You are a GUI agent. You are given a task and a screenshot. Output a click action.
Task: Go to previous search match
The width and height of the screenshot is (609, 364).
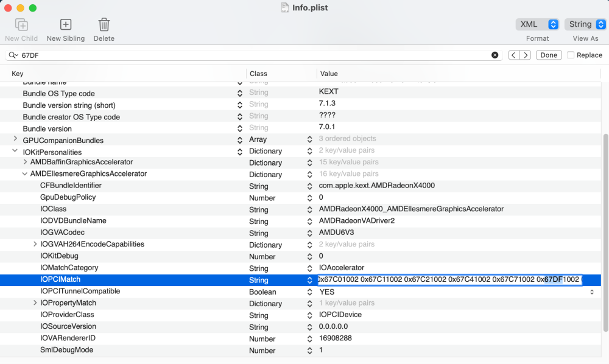514,55
